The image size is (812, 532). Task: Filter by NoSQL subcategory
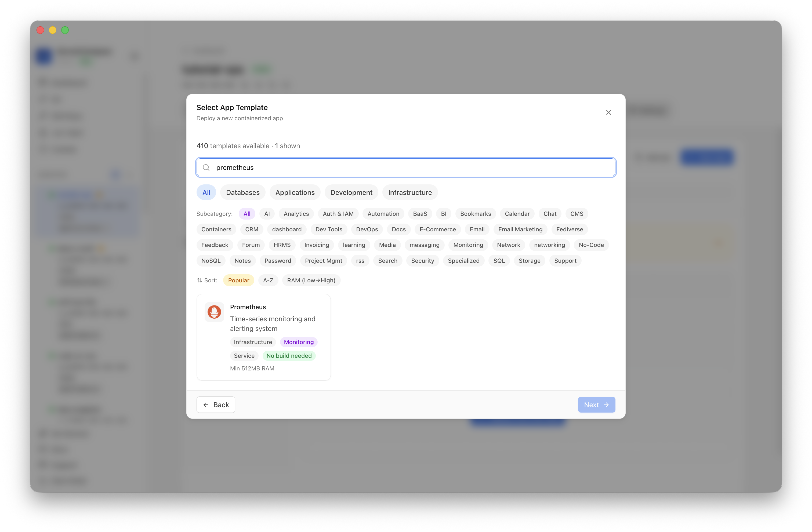tap(211, 261)
